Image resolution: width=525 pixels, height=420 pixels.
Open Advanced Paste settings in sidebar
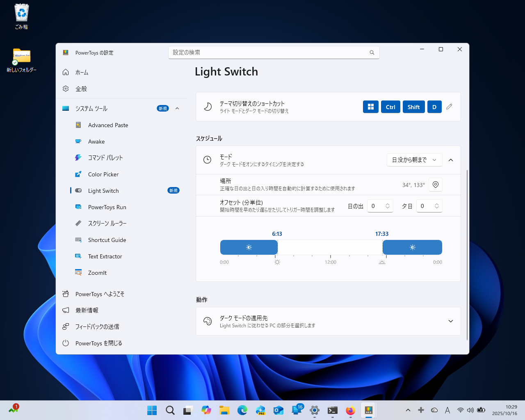pos(108,125)
